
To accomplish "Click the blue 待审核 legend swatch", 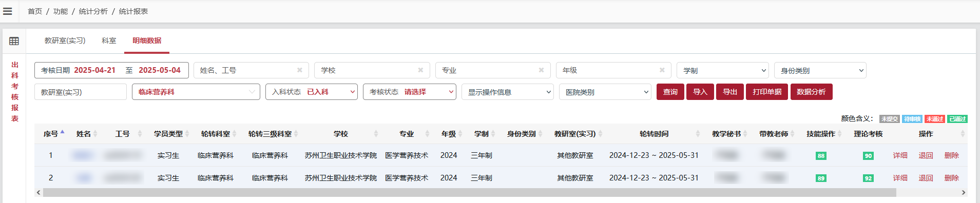I will click(912, 119).
